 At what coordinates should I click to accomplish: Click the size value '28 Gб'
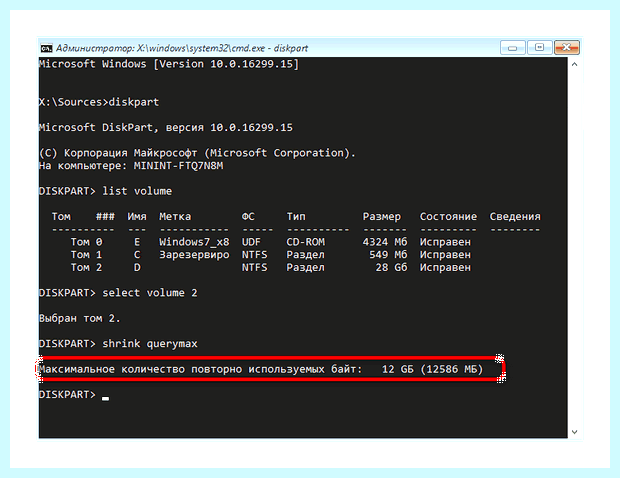coord(391,268)
